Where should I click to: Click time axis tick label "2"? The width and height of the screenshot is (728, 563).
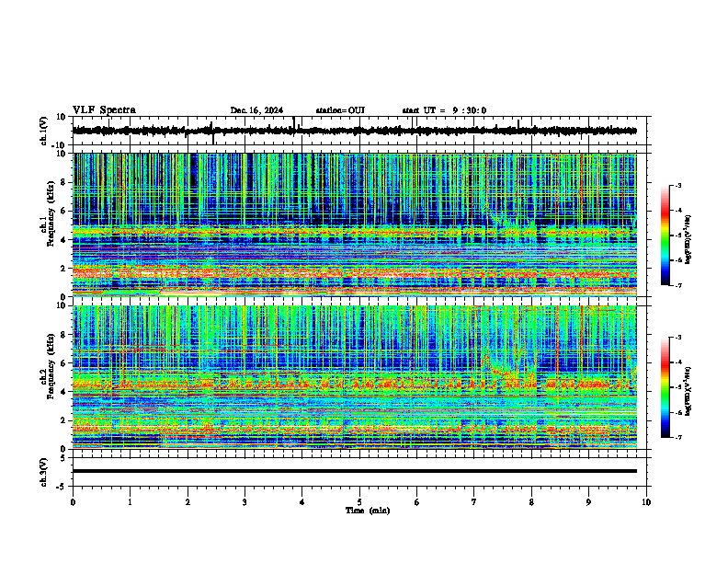[188, 502]
